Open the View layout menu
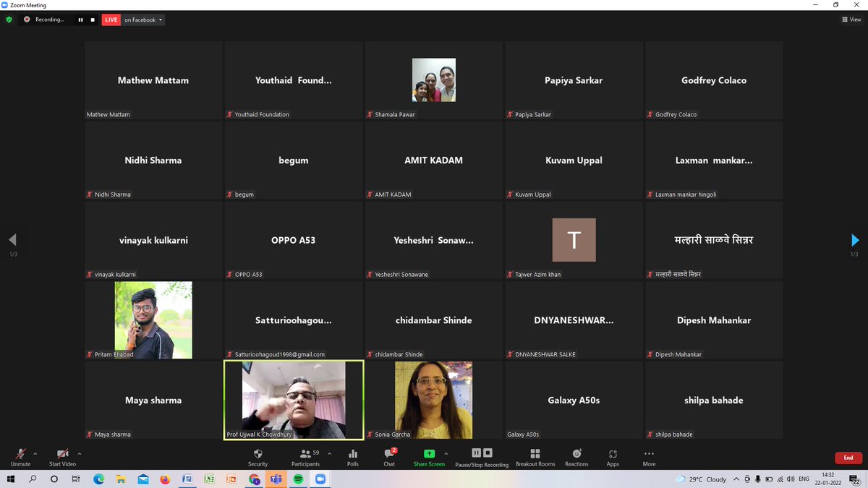 click(851, 20)
